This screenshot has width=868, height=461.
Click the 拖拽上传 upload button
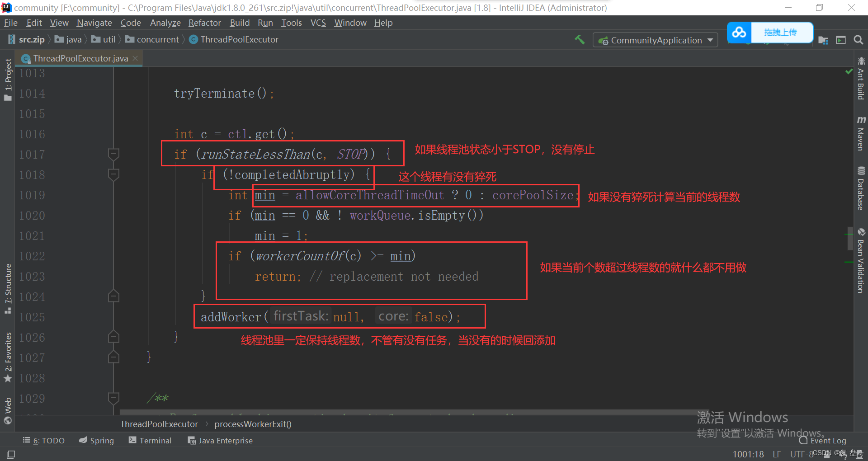781,33
